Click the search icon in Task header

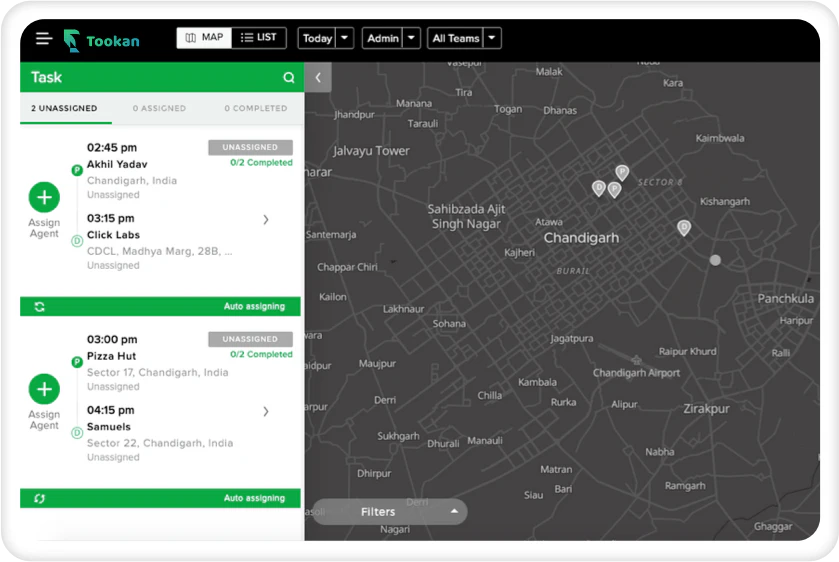pyautogui.click(x=289, y=78)
